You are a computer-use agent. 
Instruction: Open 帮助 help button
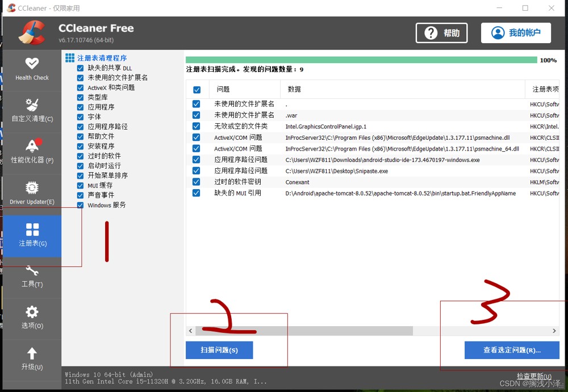pyautogui.click(x=441, y=33)
